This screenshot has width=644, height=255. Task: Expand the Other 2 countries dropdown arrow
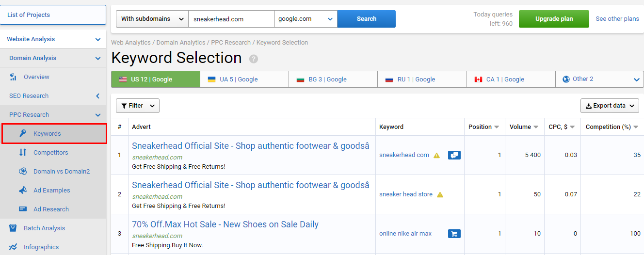pyautogui.click(x=637, y=80)
